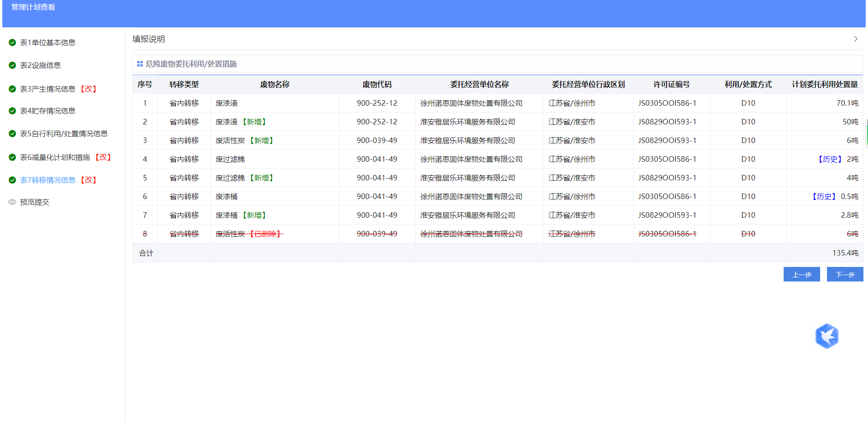This screenshot has width=868, height=440.
Task: Open 表3产生情况信息 in sidebar
Action: click(47, 89)
